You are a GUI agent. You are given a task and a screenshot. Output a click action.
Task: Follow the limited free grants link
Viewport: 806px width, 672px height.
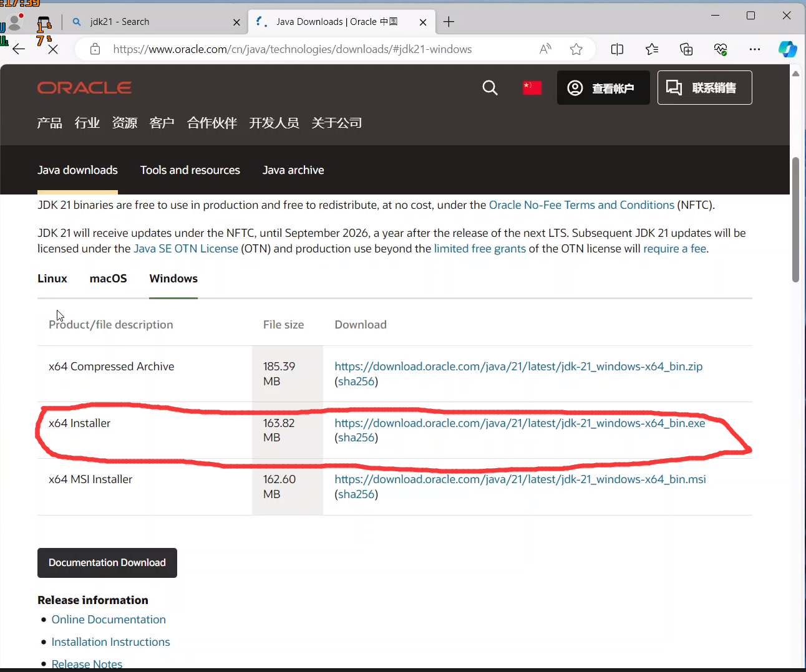480,249
